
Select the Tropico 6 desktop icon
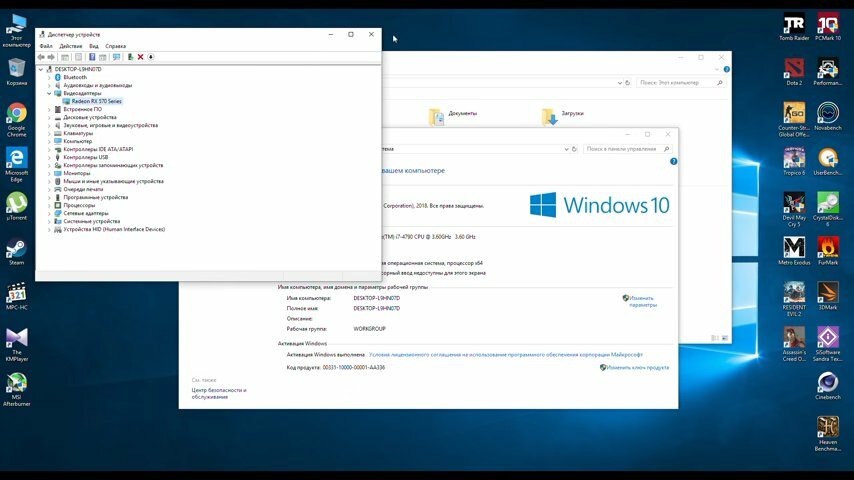(x=794, y=161)
